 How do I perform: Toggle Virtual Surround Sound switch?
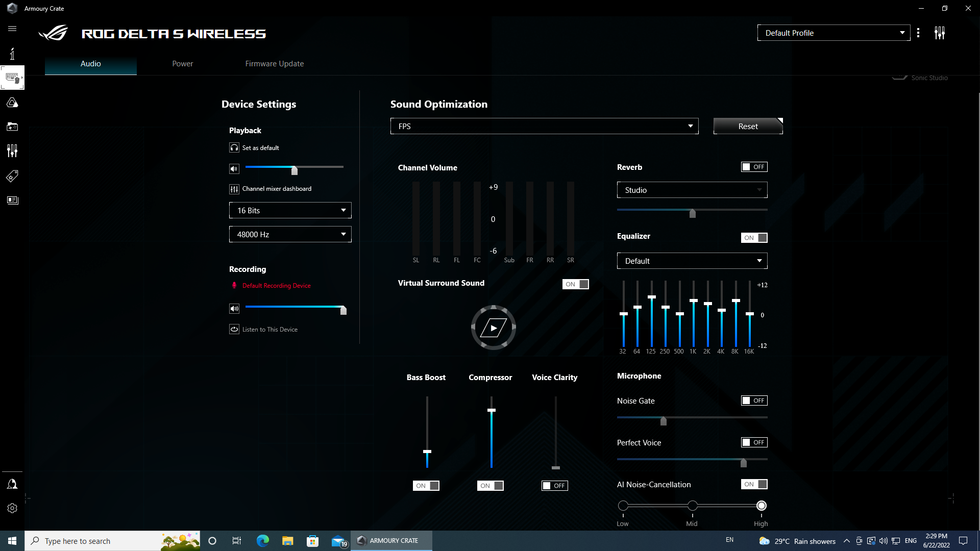576,284
